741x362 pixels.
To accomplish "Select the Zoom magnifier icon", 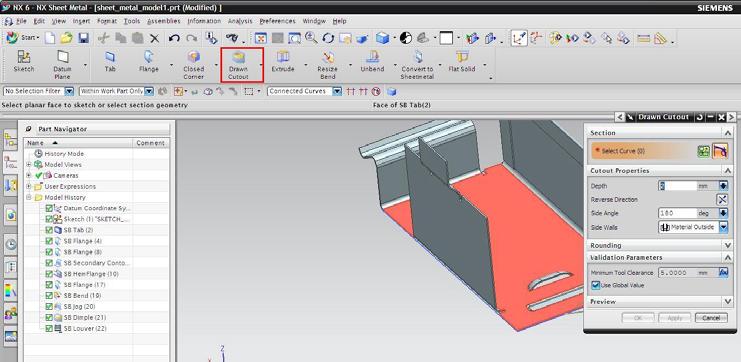I will click(311, 38).
